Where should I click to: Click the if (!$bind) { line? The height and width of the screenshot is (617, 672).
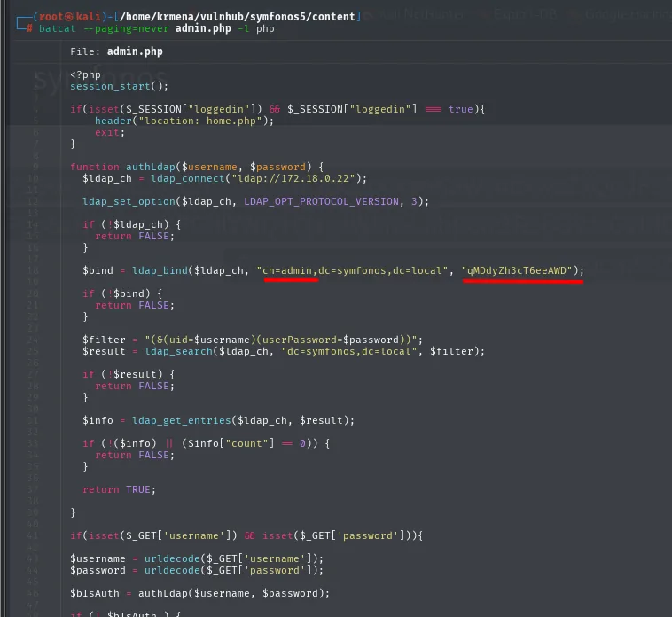122,293
